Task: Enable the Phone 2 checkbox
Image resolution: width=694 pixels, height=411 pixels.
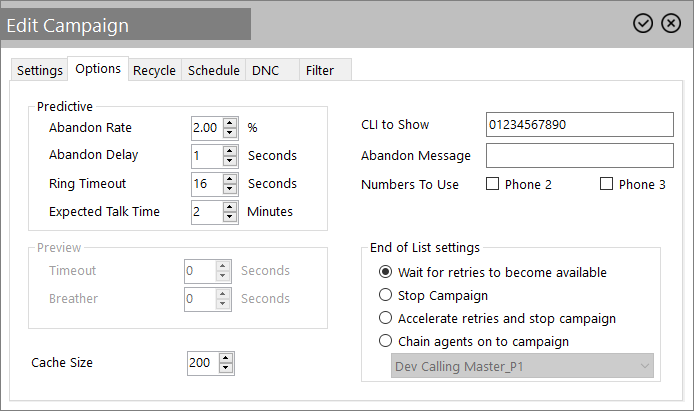Action: point(492,184)
